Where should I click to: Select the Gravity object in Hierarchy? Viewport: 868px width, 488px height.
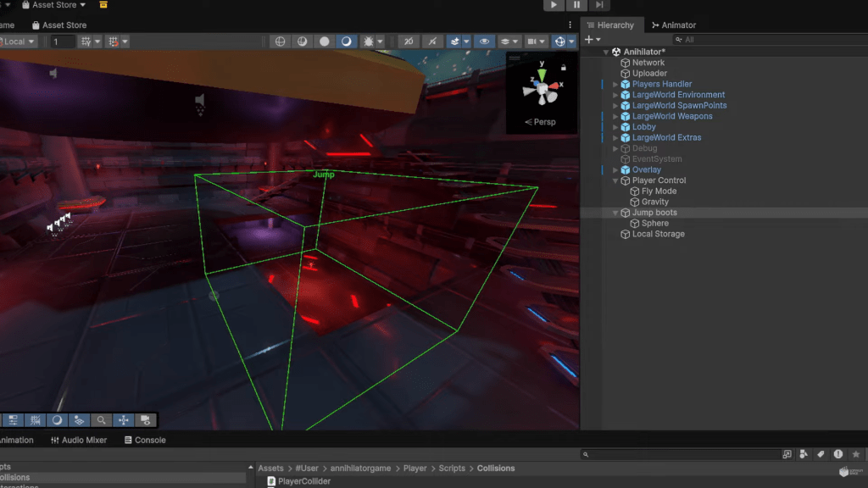(654, 202)
